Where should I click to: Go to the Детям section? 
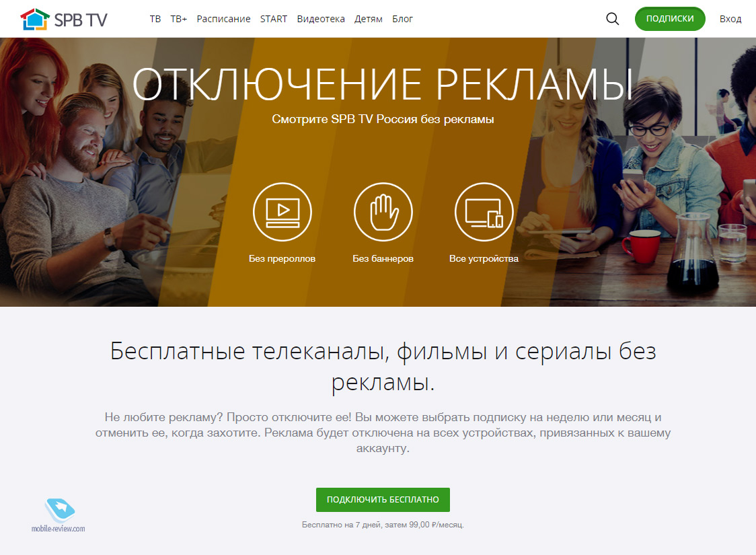click(x=369, y=19)
